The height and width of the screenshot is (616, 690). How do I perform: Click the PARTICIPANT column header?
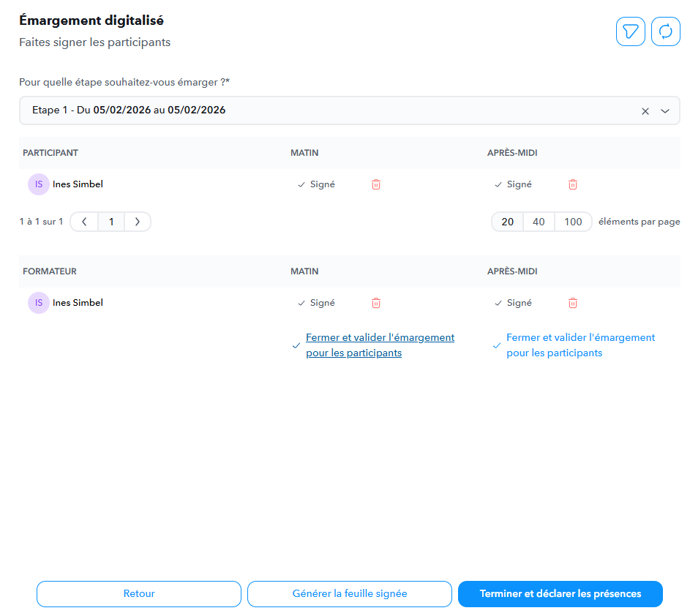point(50,153)
